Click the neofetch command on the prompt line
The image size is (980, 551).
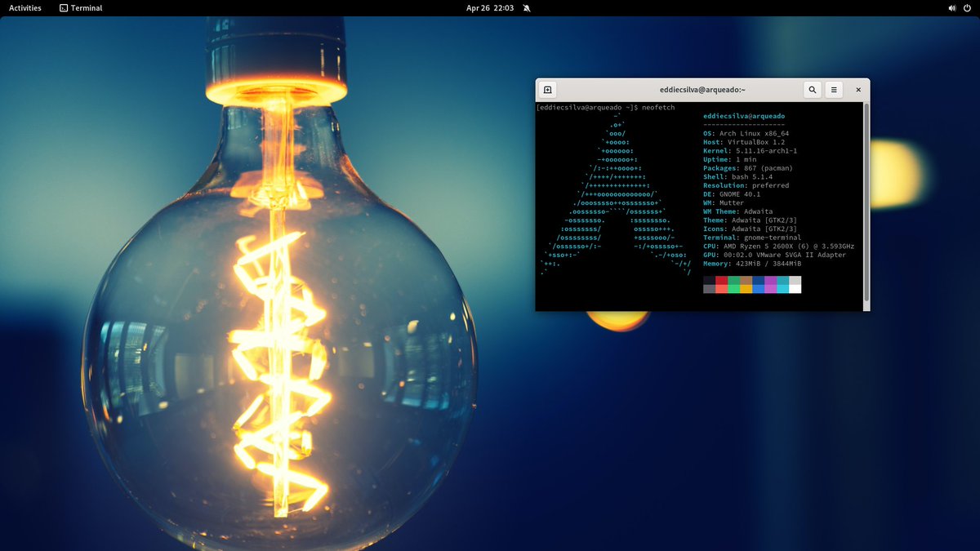658,108
